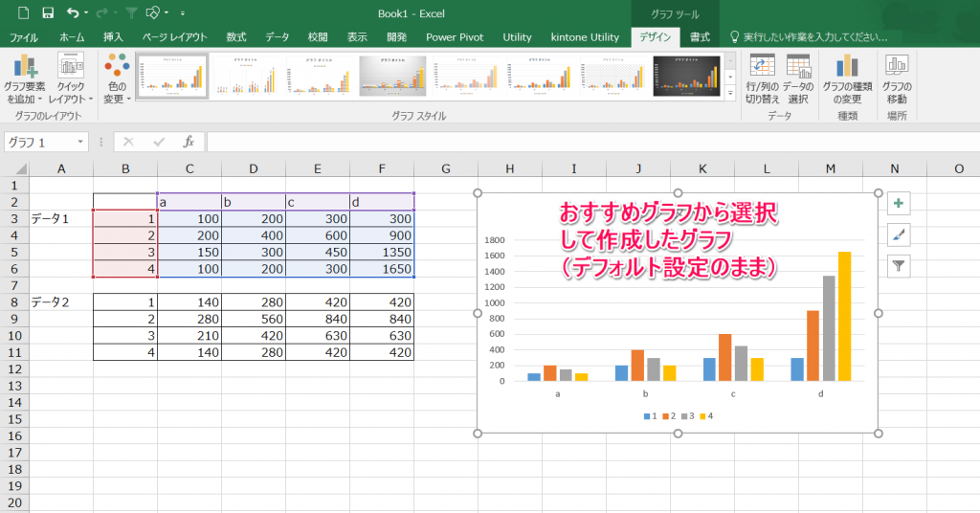Click cell containing データ2
980x513 pixels.
[x=61, y=301]
